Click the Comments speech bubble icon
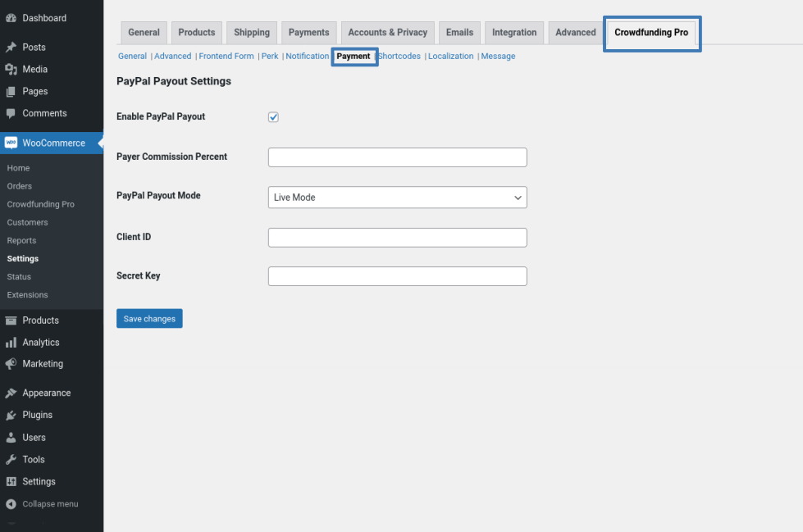 11,113
